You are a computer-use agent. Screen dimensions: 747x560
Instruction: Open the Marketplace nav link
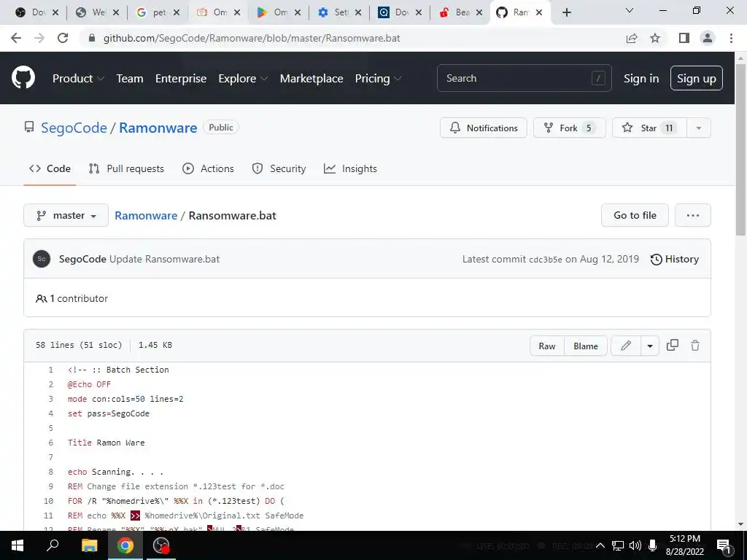(x=311, y=79)
